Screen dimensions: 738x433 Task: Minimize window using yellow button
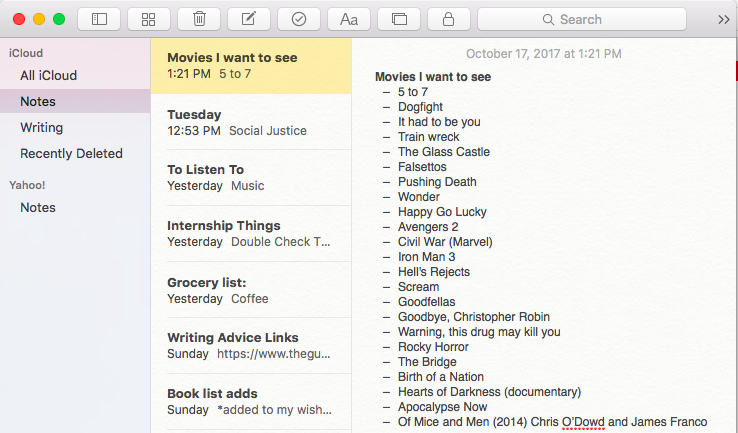[x=39, y=19]
